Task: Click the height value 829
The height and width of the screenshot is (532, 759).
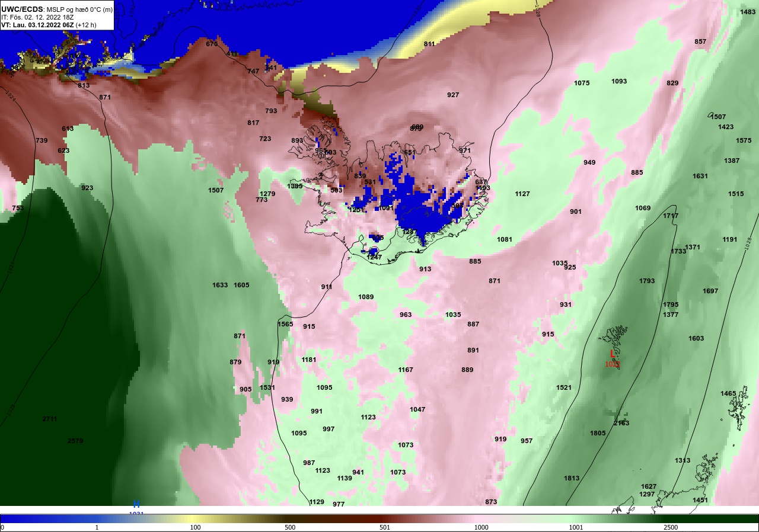Action: (x=672, y=83)
